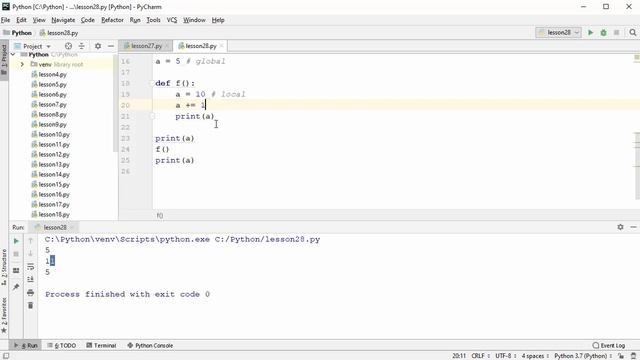Image resolution: width=640 pixels, height=360 pixels.
Task: Close the lesson27.py editor tab
Action: [167, 46]
